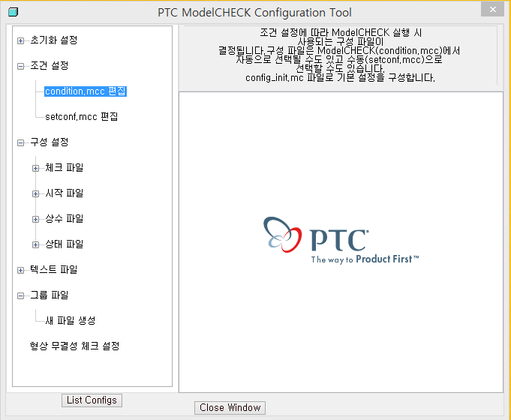Expand the 상수 파일 node
Image resolution: width=511 pixels, height=420 pixels.
pyautogui.click(x=35, y=219)
